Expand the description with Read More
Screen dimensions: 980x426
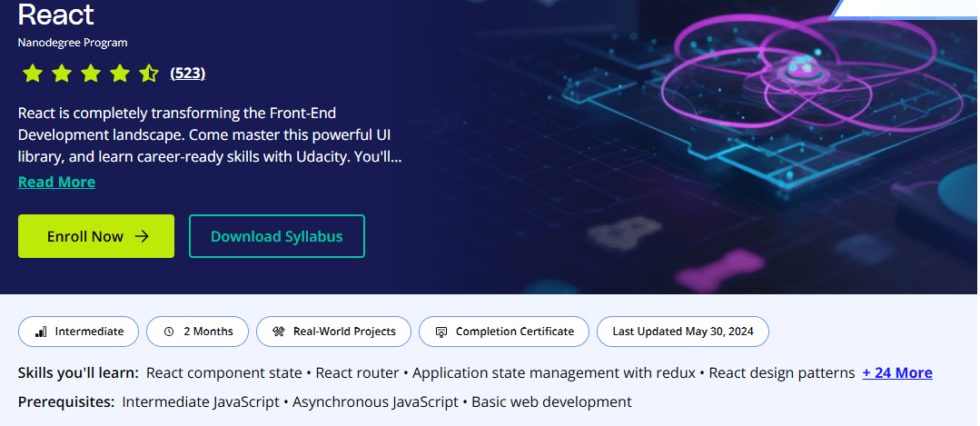coord(56,182)
